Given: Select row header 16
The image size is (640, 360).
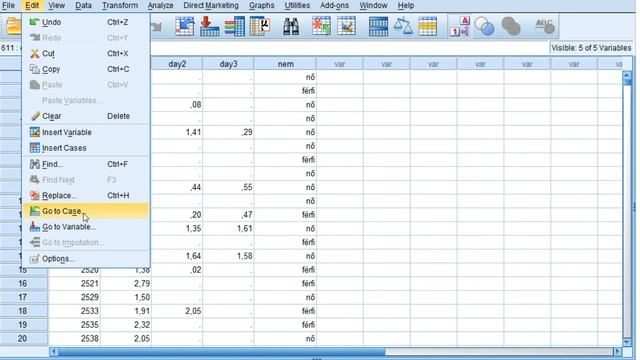Looking at the screenshot, I should (24, 283).
